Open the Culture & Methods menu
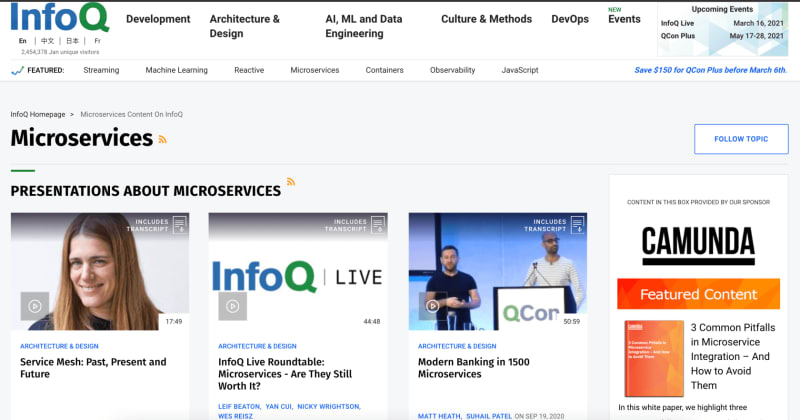Viewport: 800px width, 420px height. point(486,19)
